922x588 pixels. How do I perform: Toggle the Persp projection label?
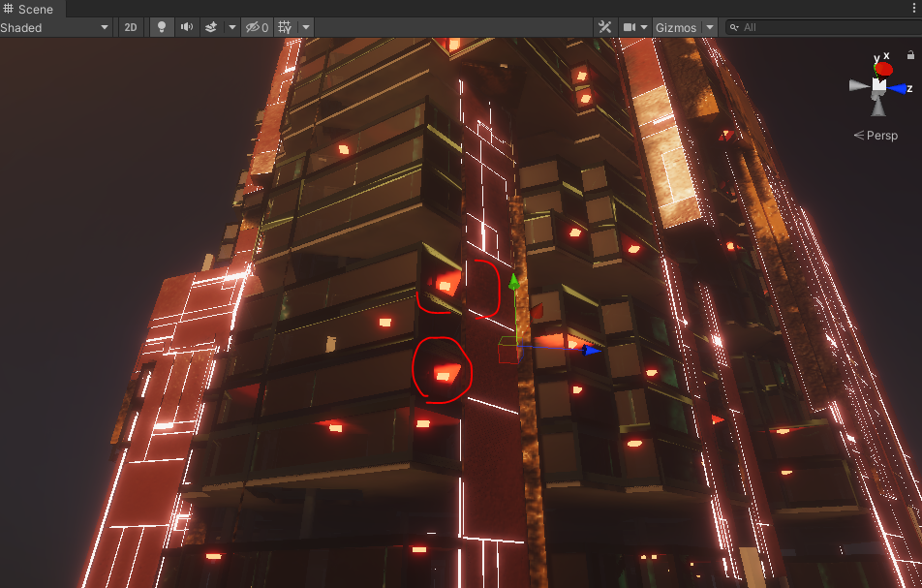pos(880,136)
